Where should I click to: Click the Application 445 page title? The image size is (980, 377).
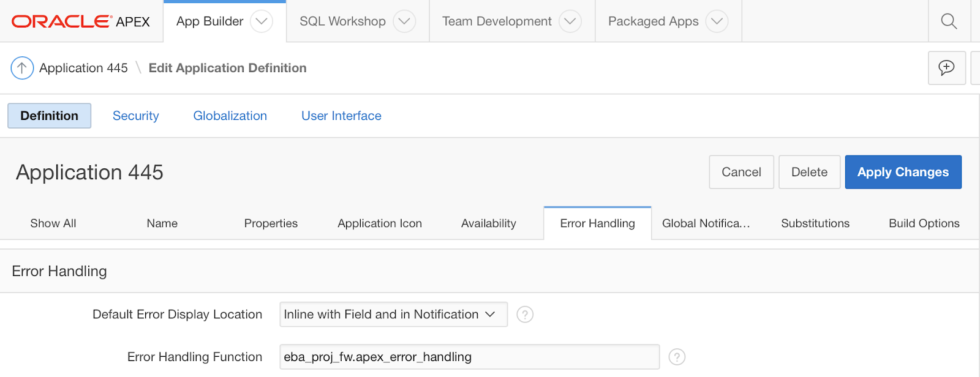(x=89, y=173)
